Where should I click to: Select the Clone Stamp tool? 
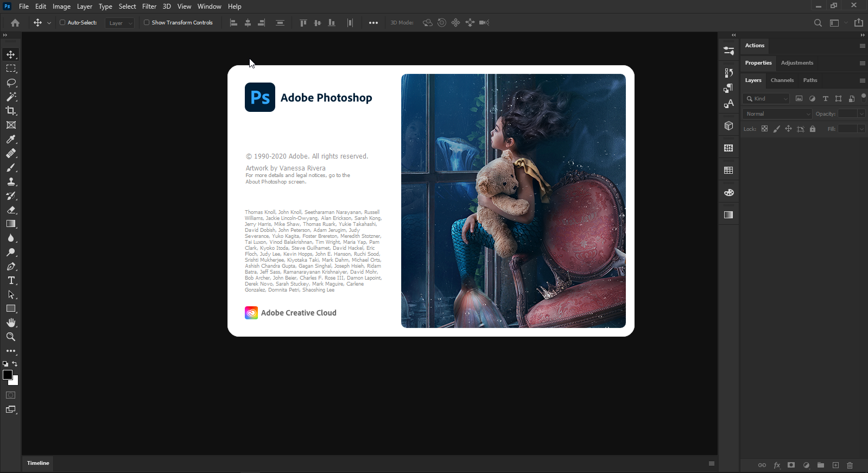11,181
